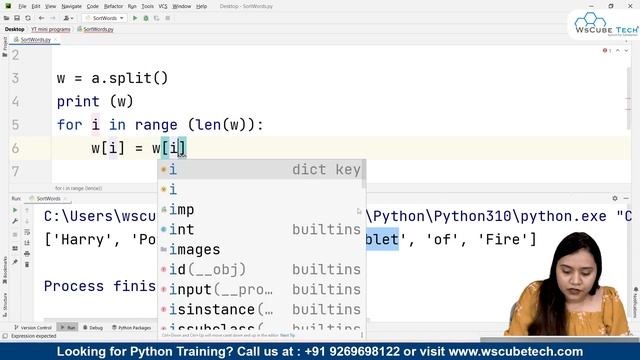The width and height of the screenshot is (640, 360).
Task: Open the Navigate menu
Action: (71, 6)
